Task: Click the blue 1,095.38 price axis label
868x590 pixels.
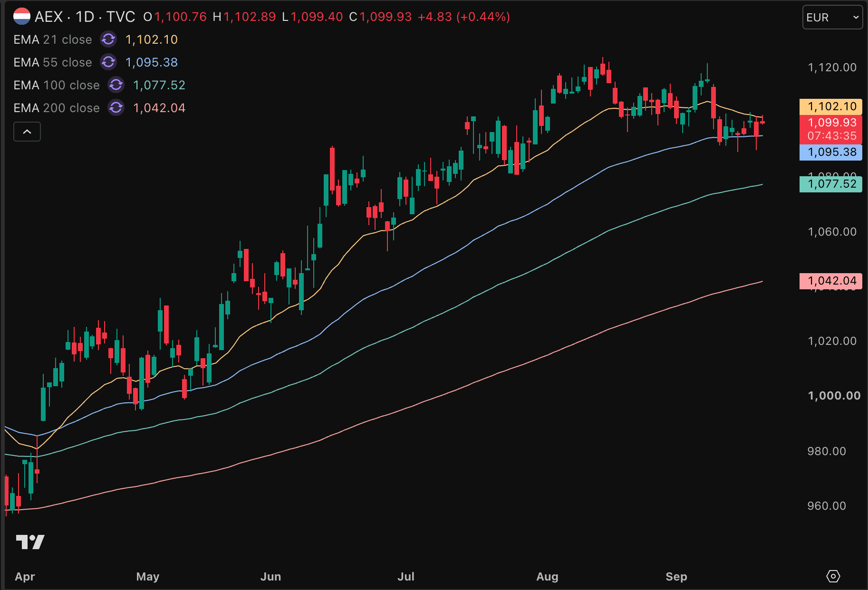Action: pos(831,152)
